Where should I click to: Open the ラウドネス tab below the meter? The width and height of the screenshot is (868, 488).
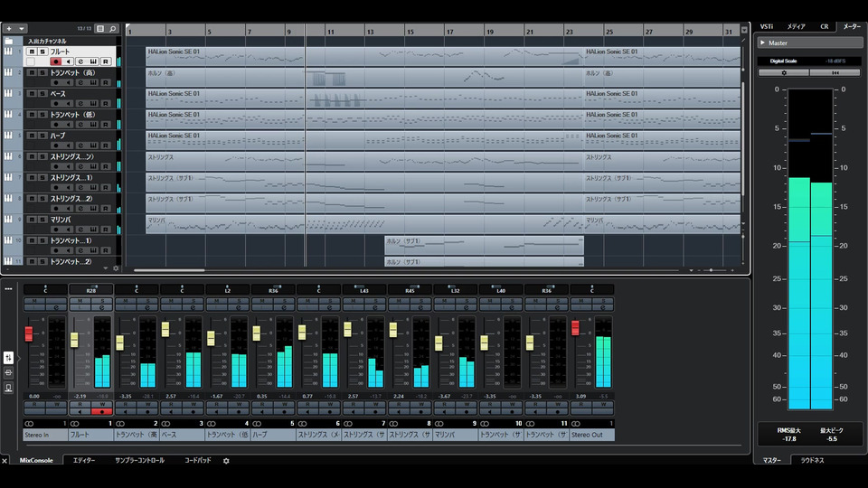(x=812, y=460)
